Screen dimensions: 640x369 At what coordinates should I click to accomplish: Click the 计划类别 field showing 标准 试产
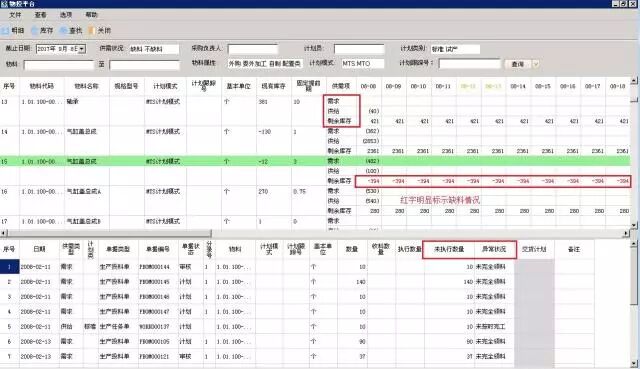(455, 49)
